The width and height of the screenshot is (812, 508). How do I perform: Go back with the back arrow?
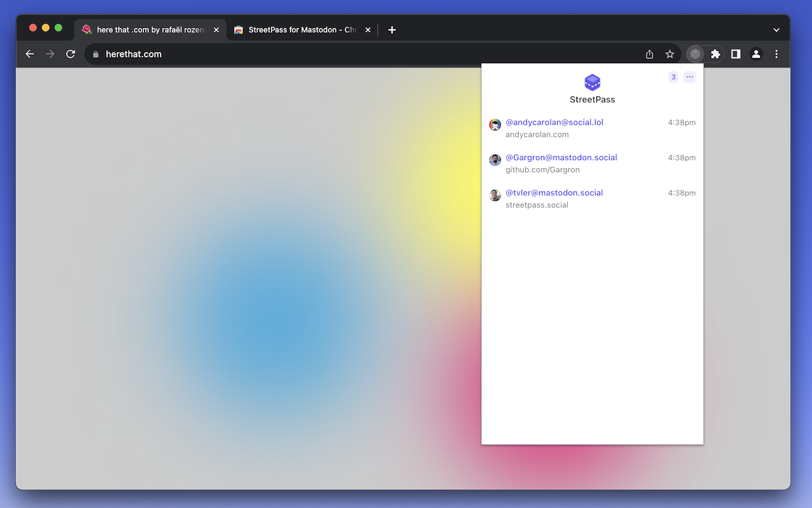pyautogui.click(x=30, y=54)
